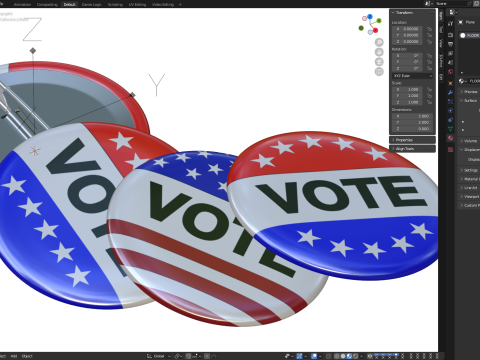Toggle lock on Rotation Y
The height and width of the screenshot is (360, 480).
[x=430, y=62]
